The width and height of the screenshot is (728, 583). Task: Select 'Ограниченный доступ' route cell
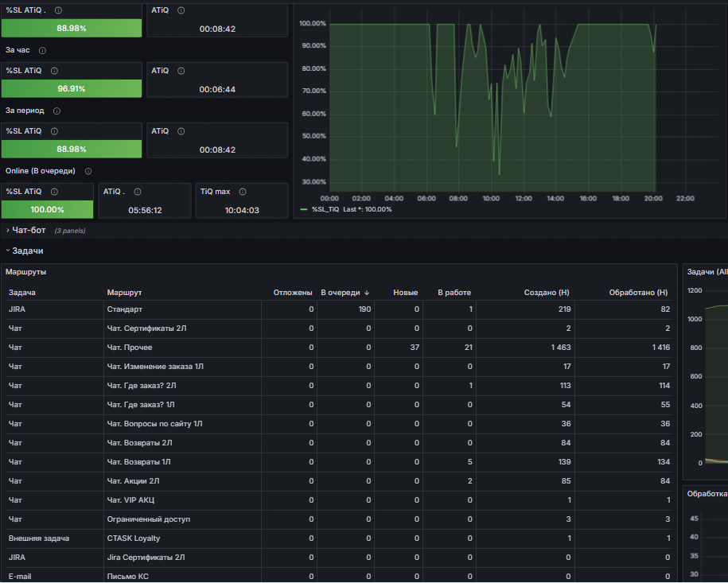182,519
